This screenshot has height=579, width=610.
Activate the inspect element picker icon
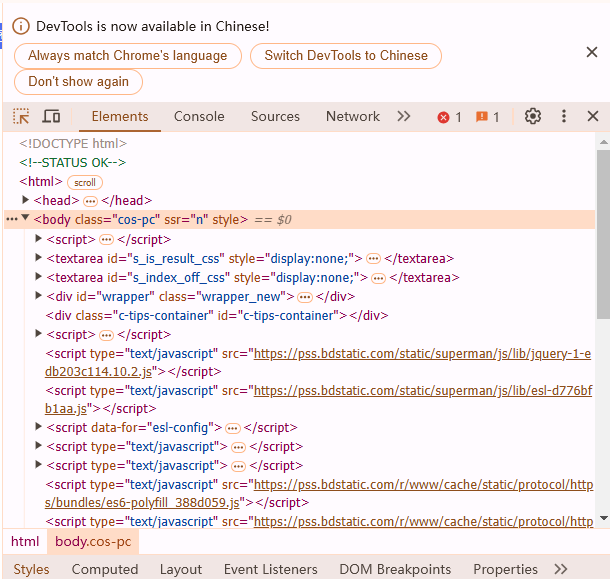[21, 117]
